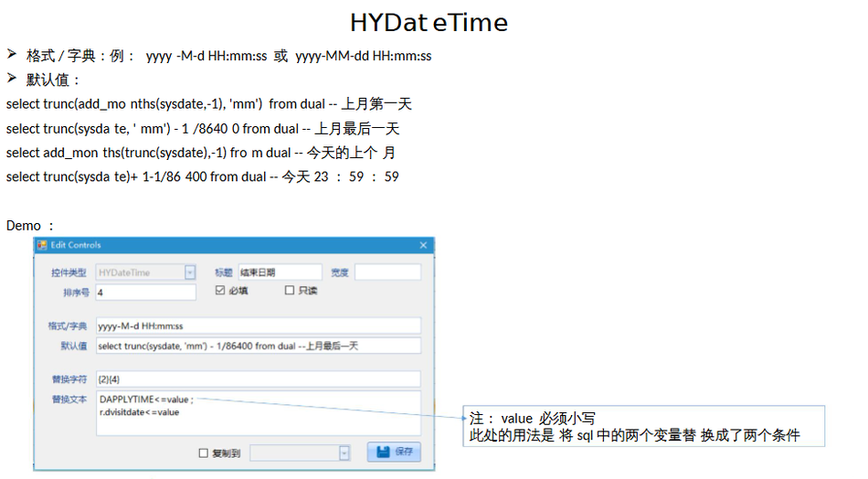
Task: Expand the dropdown next to 复制到
Action: click(344, 452)
